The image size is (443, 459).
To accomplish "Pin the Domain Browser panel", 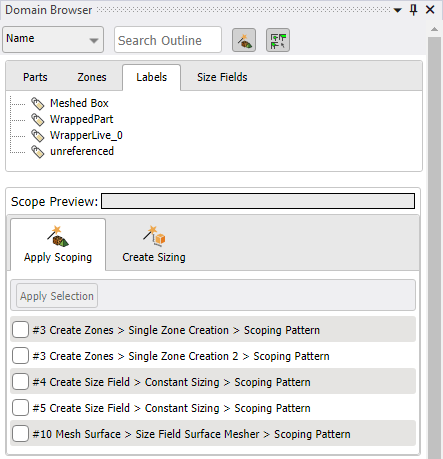I will pyautogui.click(x=413, y=10).
